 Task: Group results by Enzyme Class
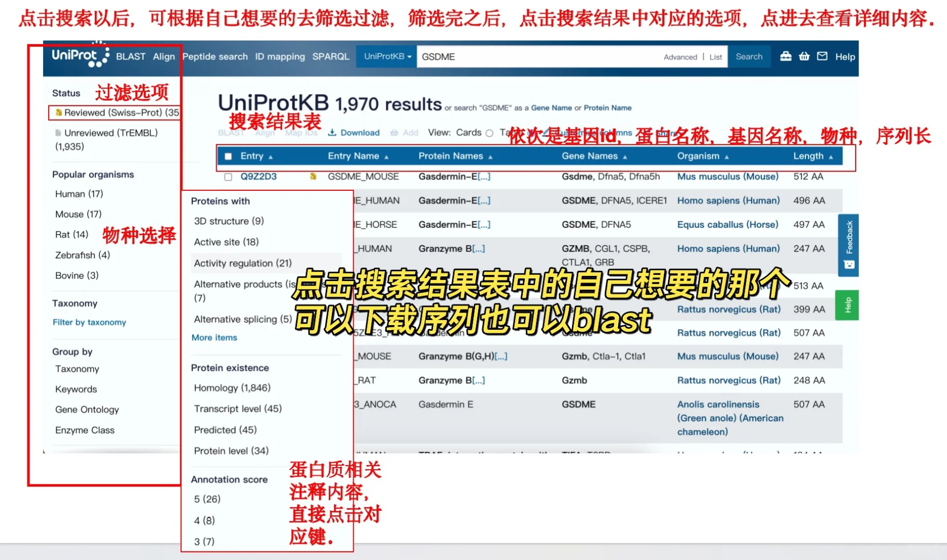pos(85,430)
